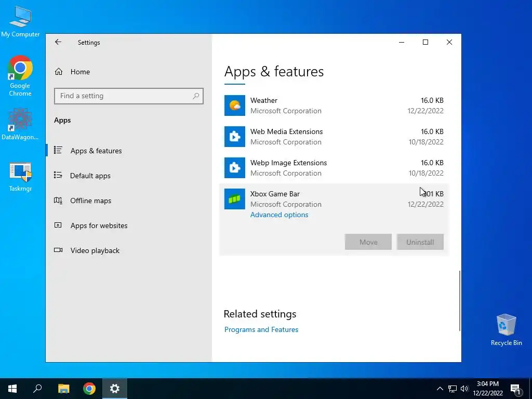Open Offline maps section

90,201
